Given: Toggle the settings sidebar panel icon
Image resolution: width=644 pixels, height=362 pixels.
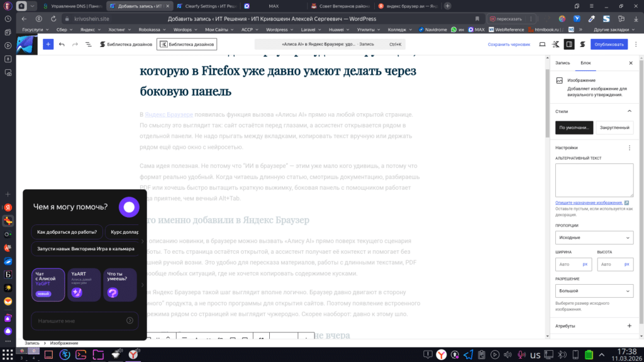Looking at the screenshot, I should 570,44.
